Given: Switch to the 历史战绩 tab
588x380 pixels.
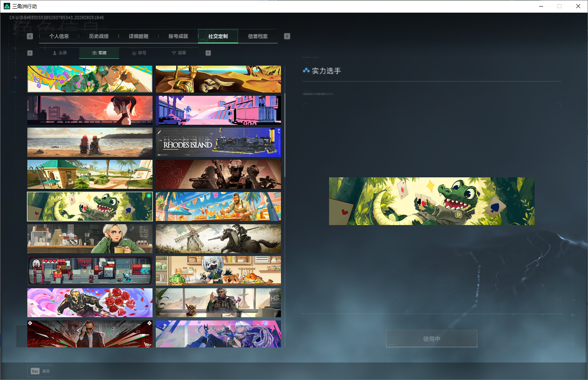Looking at the screenshot, I should 99,36.
